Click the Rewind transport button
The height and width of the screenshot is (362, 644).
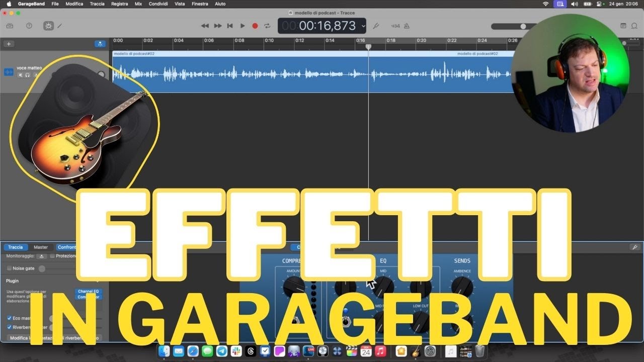pyautogui.click(x=205, y=26)
